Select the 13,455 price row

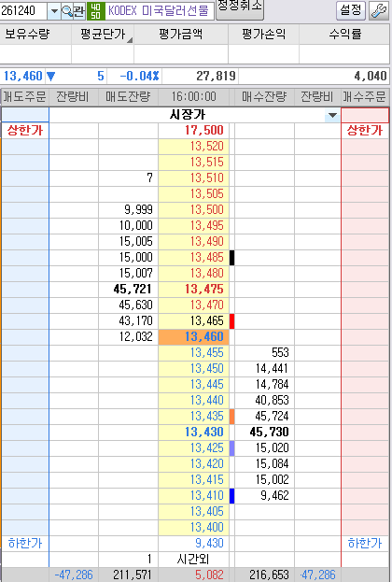193,352
